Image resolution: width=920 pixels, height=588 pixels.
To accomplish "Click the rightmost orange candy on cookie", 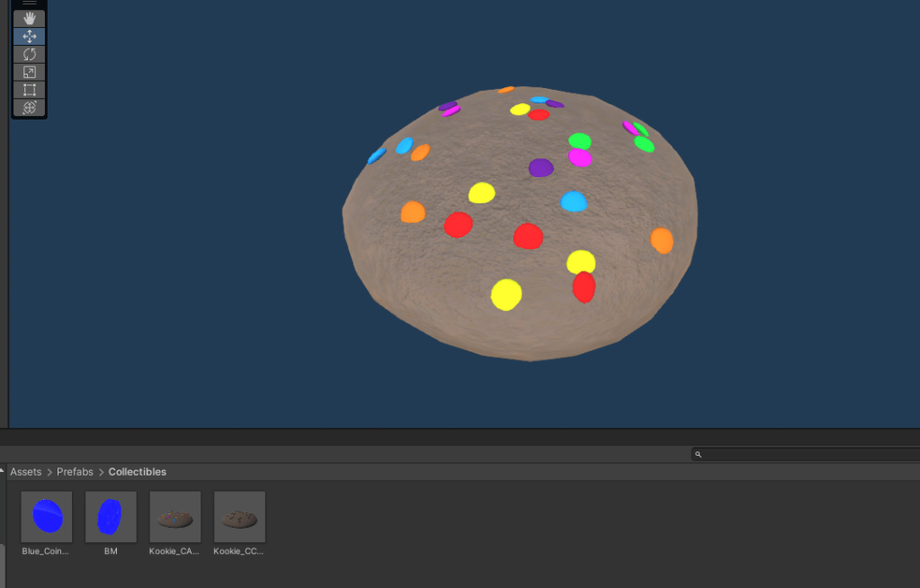I will point(662,240).
